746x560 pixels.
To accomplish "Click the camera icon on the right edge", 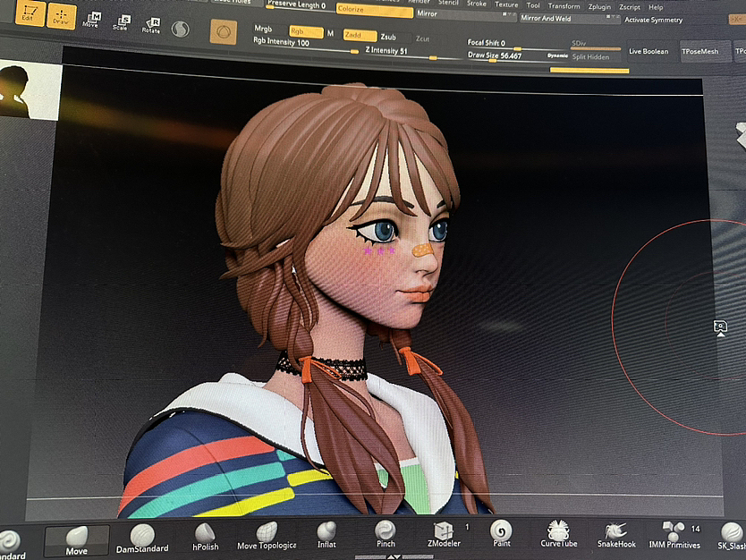I will click(720, 327).
